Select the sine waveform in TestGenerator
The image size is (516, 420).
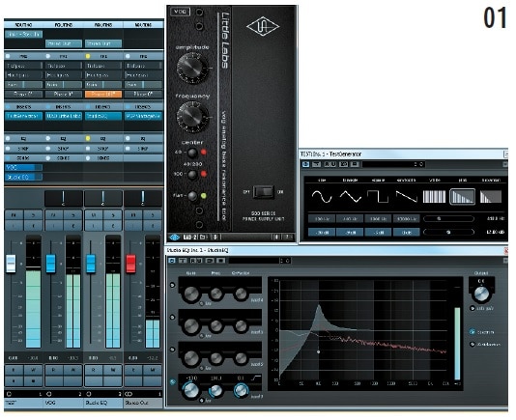[x=322, y=196]
